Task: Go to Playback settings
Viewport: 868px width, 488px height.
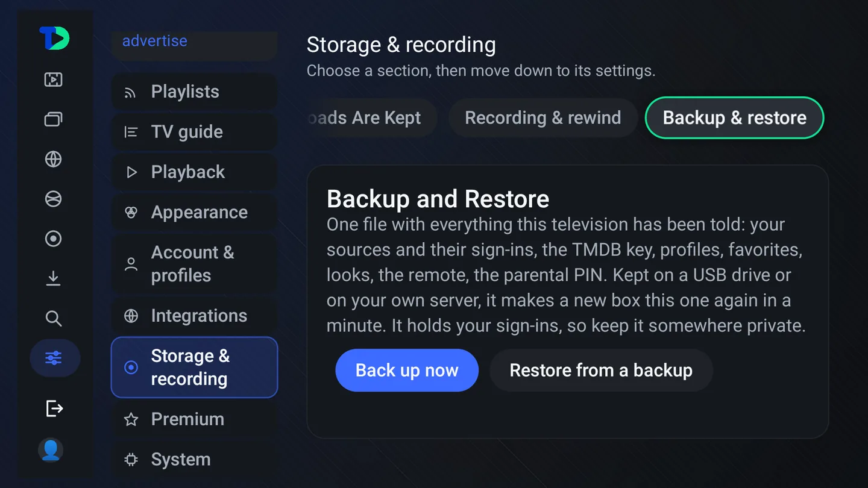Action: (194, 172)
